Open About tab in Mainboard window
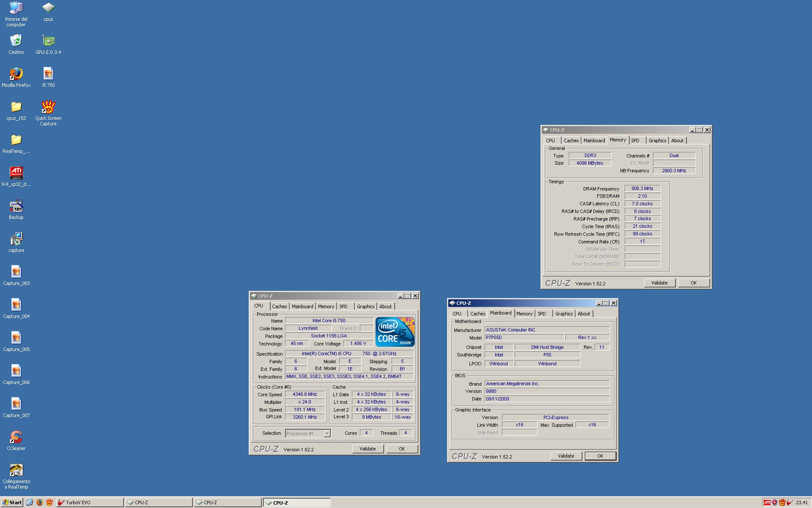Screen dimensions: 812x508 584,314
